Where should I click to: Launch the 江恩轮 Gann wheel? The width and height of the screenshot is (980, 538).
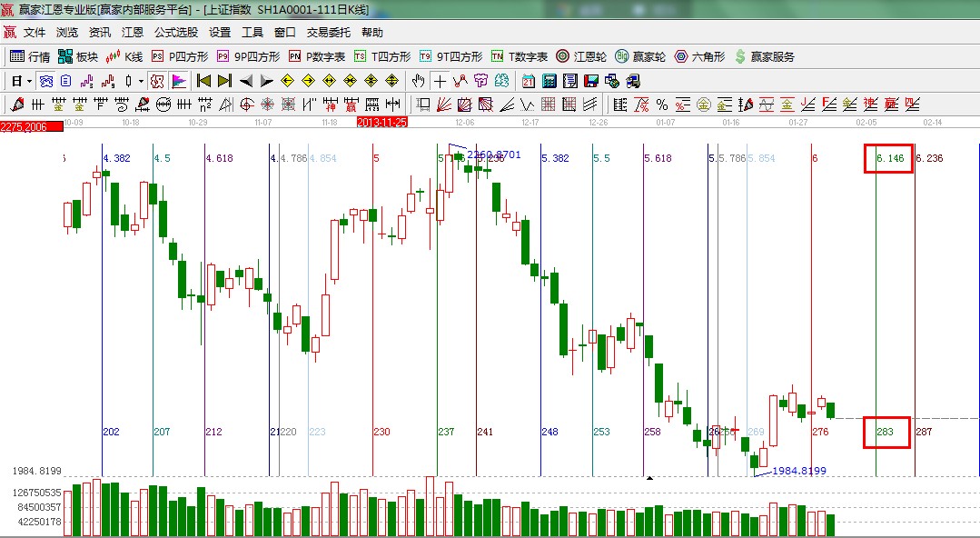pos(581,56)
